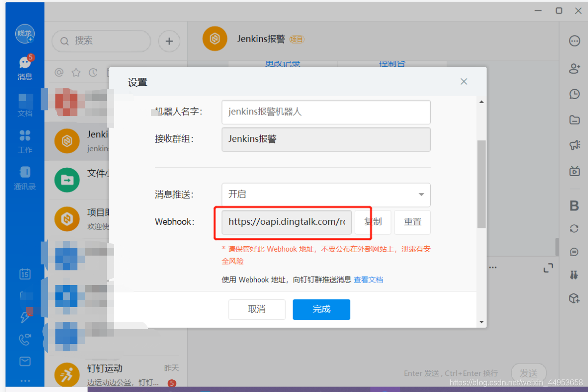Viewport: 588px width, 392px height.
Task: Open chat history clock bubble icon
Action: point(575,94)
